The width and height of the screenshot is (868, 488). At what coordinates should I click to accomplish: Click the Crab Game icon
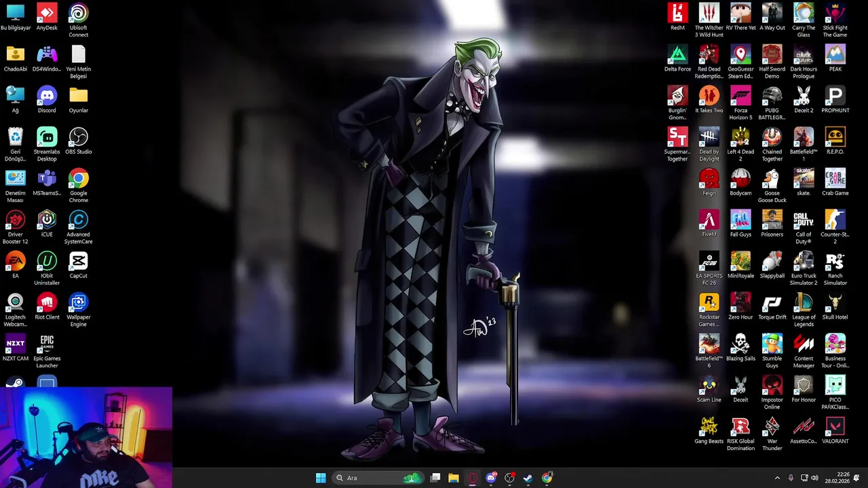(835, 182)
